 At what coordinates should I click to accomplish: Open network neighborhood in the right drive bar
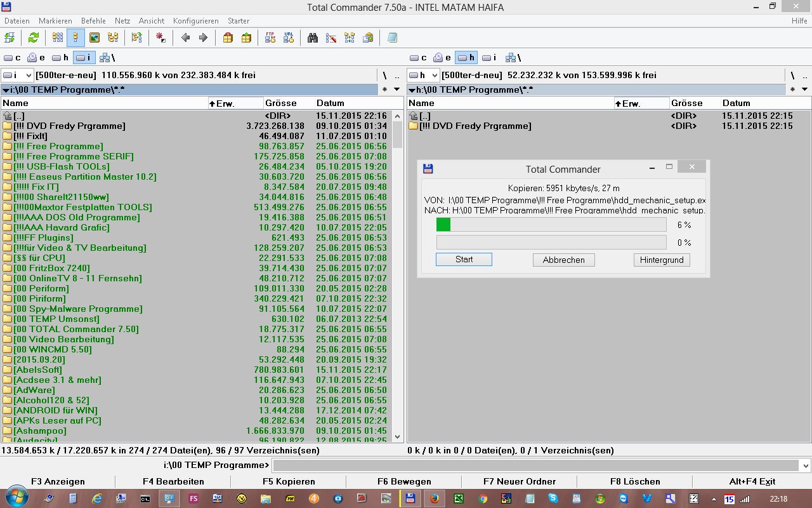(512, 58)
